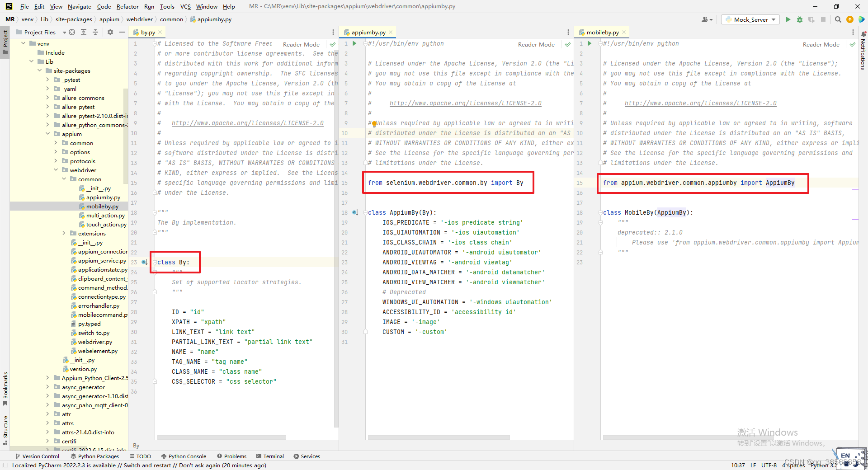Click run gutter arrow in appiumby.py
868x470 pixels.
tap(354, 43)
